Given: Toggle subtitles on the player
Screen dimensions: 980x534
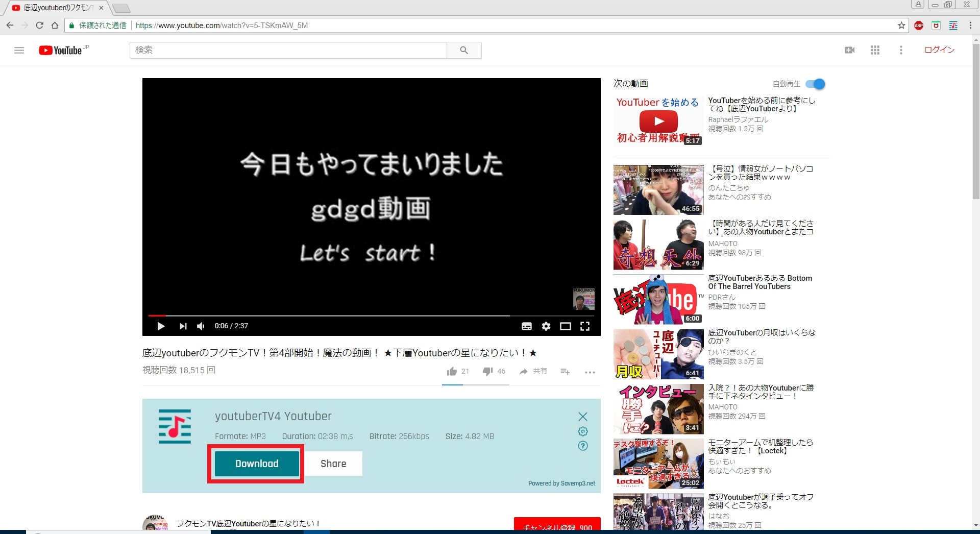Looking at the screenshot, I should coord(527,326).
